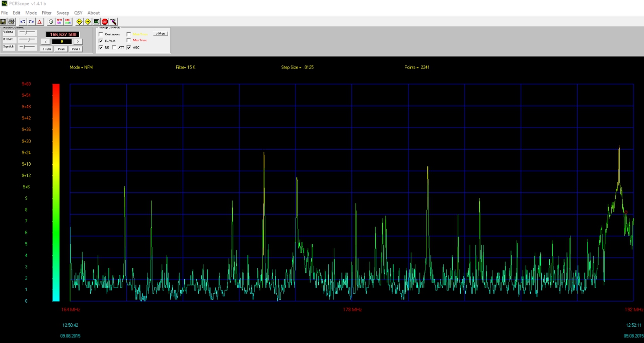Click the center 'Peak' button

coord(61,49)
